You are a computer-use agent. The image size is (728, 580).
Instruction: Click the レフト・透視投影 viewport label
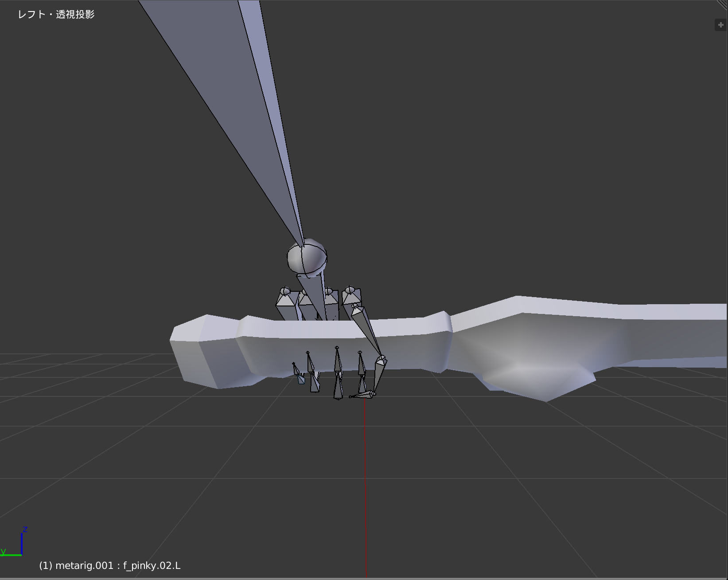57,15
